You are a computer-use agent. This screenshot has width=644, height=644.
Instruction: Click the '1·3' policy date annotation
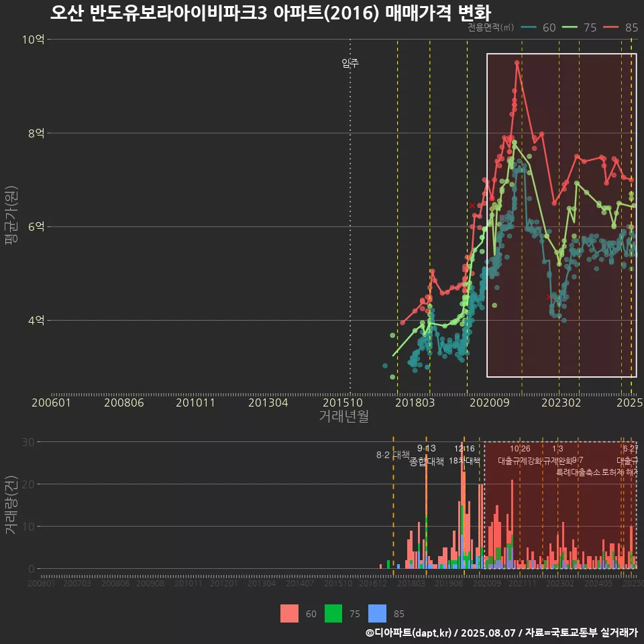coord(557,449)
